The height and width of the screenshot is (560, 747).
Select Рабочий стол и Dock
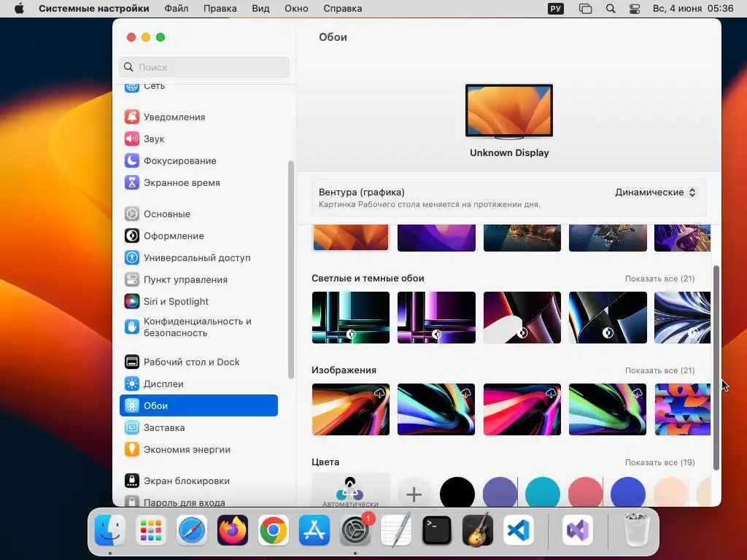[x=198, y=362]
